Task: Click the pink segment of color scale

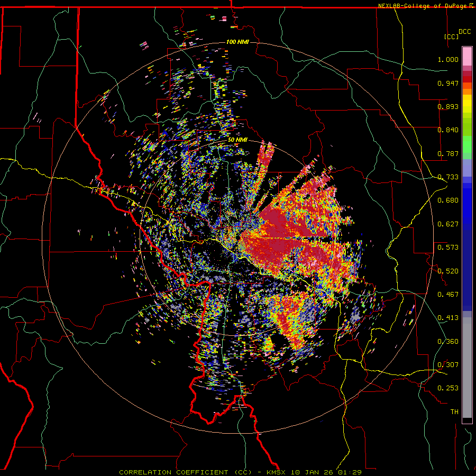Action: [x=467, y=57]
